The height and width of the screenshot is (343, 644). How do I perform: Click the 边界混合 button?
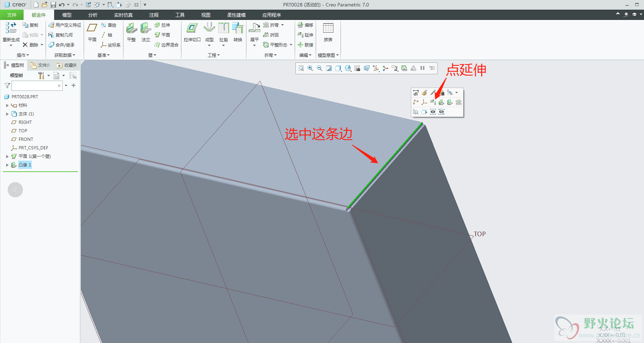[x=166, y=45]
